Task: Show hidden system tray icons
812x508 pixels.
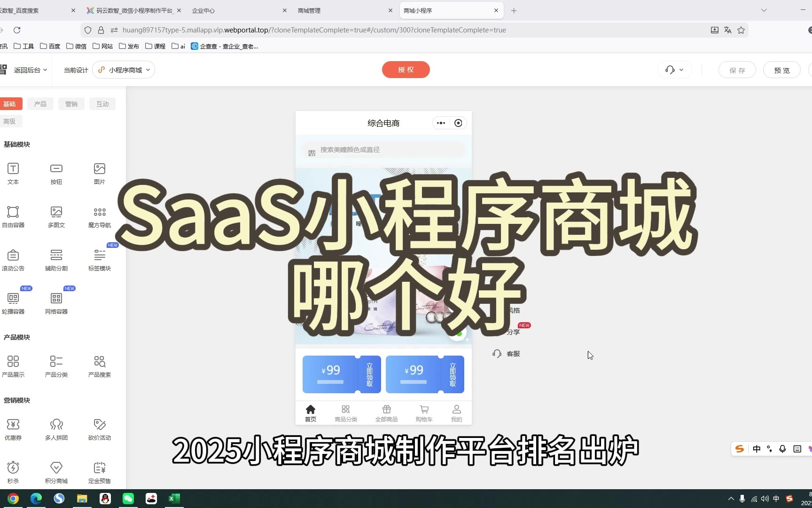Action: (x=731, y=499)
